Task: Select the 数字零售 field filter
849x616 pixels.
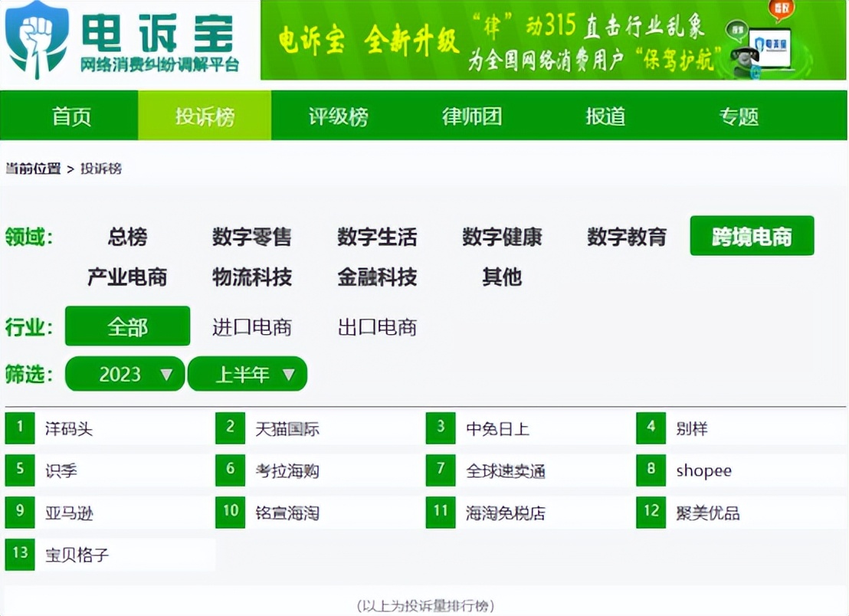Action: (252, 237)
